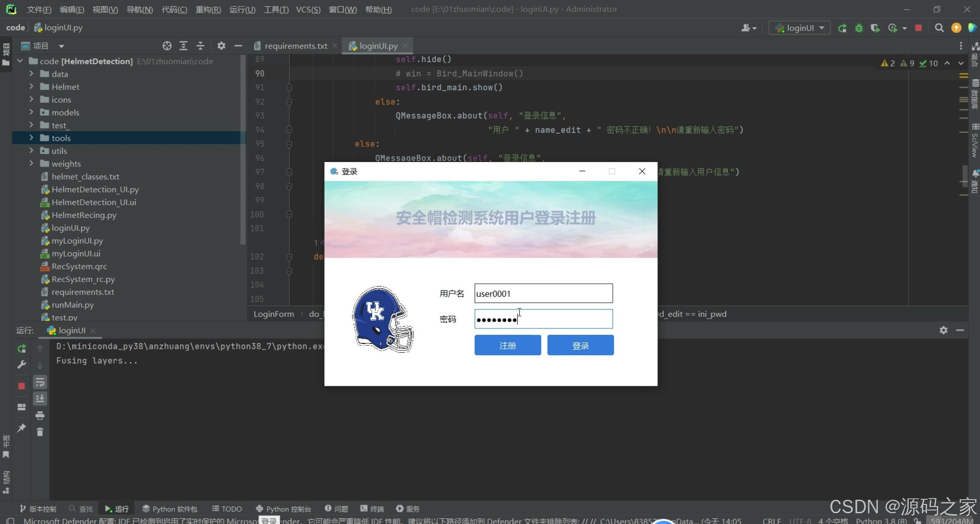Start debugging with the bug icon
This screenshot has height=524, width=980.
point(859,28)
